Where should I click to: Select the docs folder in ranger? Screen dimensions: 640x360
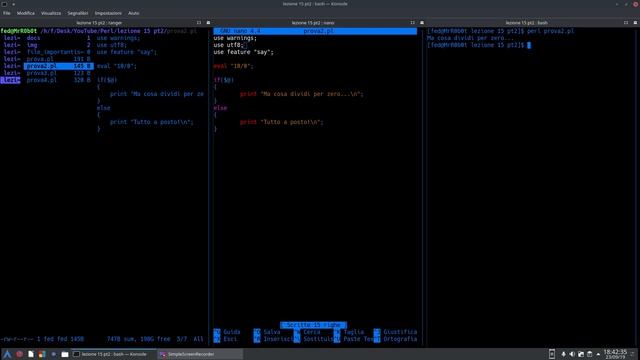point(59,38)
